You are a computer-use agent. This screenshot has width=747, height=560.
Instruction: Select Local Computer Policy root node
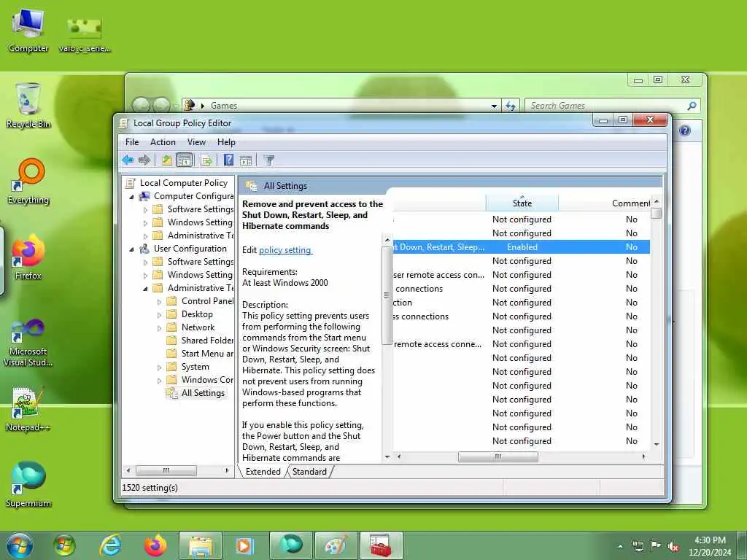point(183,183)
